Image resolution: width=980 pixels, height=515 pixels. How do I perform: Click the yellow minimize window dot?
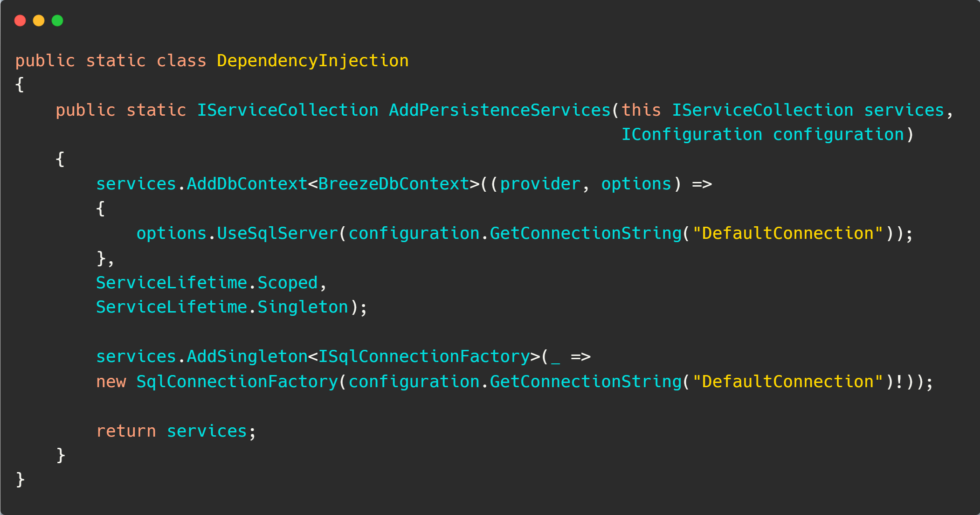39,21
